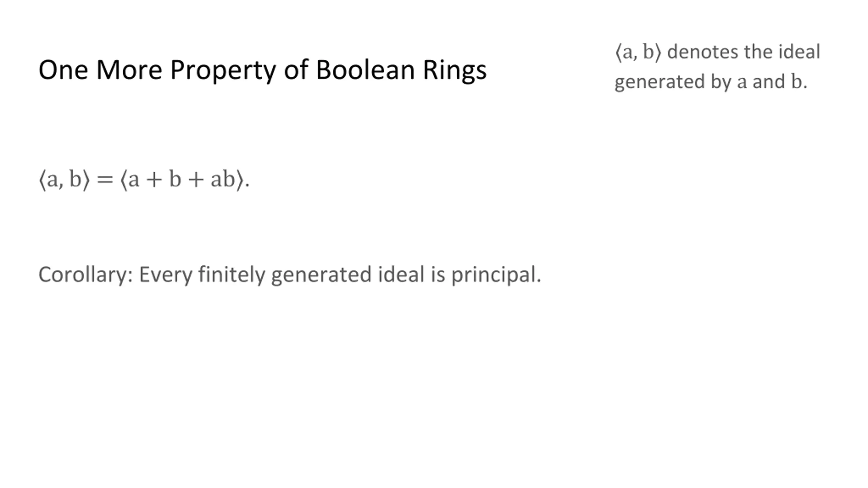Click the word "One" starting the title
868x488 pixels.
point(63,70)
